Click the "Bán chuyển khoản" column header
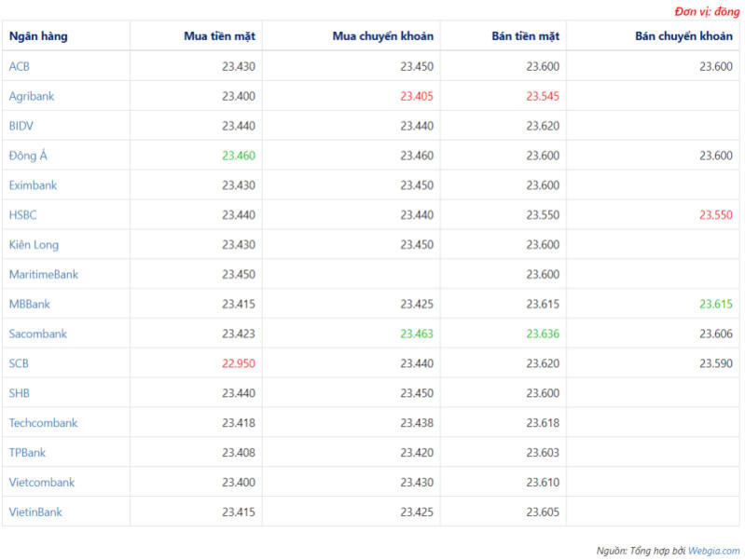This screenshot has height=560, width=745. tap(683, 36)
